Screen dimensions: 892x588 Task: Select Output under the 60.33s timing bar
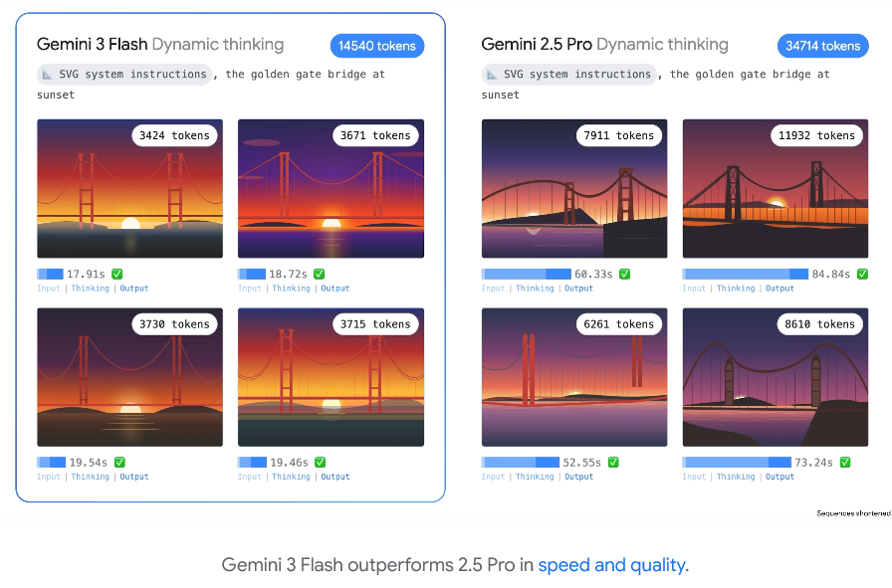[578, 289]
